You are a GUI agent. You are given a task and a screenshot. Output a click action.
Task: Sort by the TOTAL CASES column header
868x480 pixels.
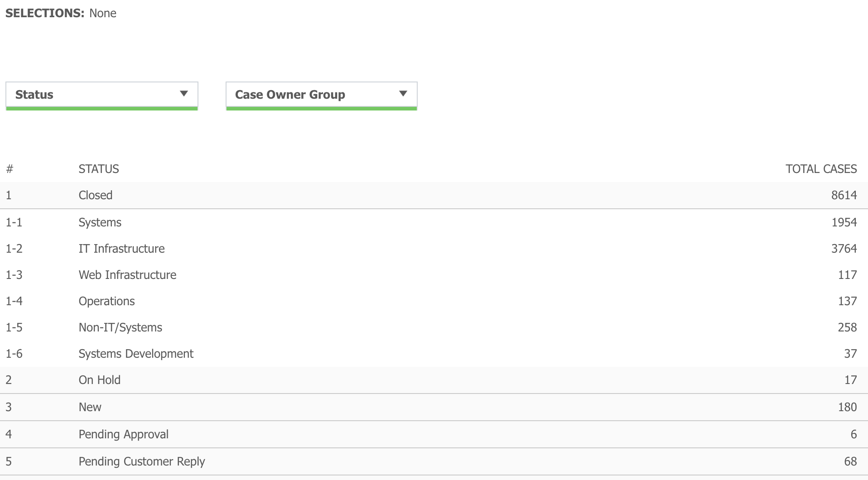tap(821, 168)
